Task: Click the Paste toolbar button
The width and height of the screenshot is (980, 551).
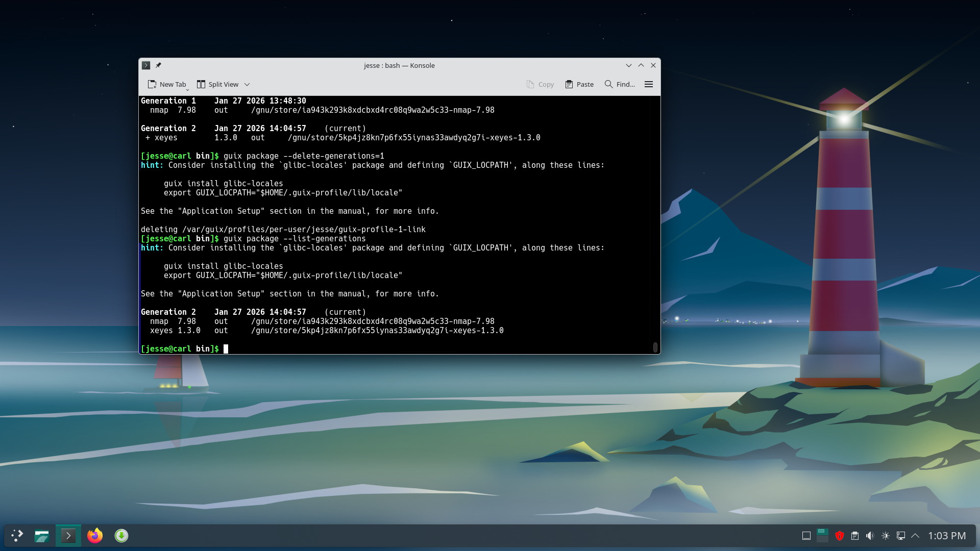Action: pos(579,84)
